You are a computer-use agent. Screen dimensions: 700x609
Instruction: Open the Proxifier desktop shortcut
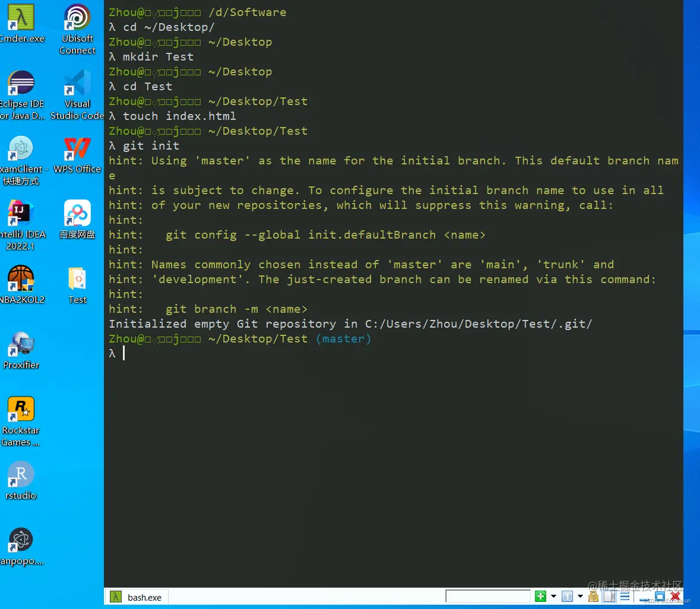21,351
